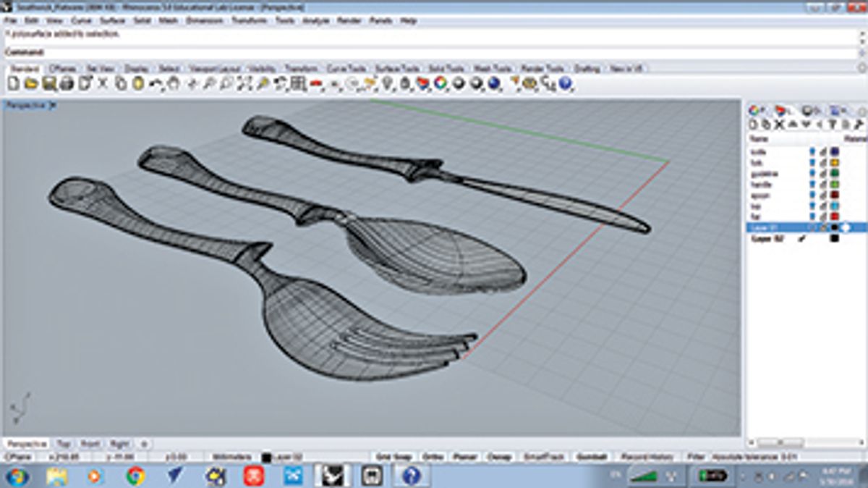The image size is (868, 488).
Task: Click the Filter button in status bar
Action: 695,457
